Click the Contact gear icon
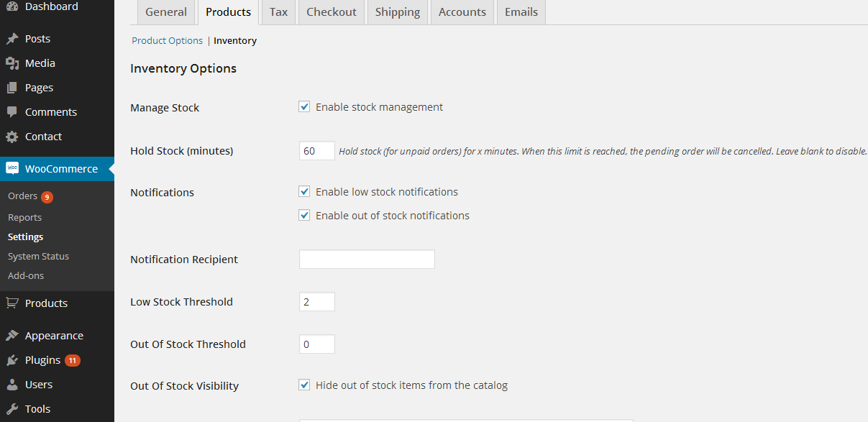This screenshot has height=422, width=868. click(12, 137)
